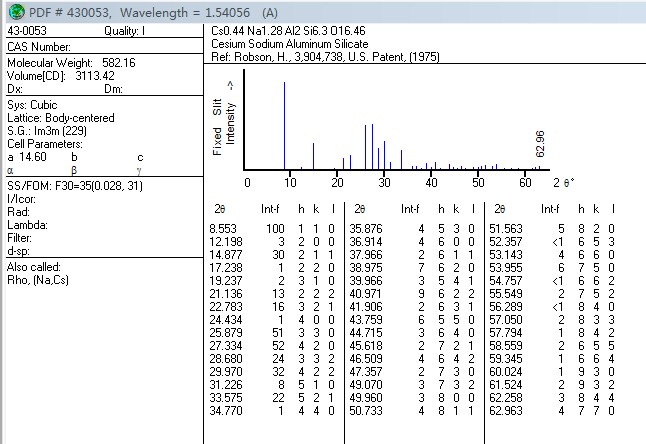Click the tallest peak near 8.5 degrees
This screenshot has width=646, height=444.
(284, 125)
